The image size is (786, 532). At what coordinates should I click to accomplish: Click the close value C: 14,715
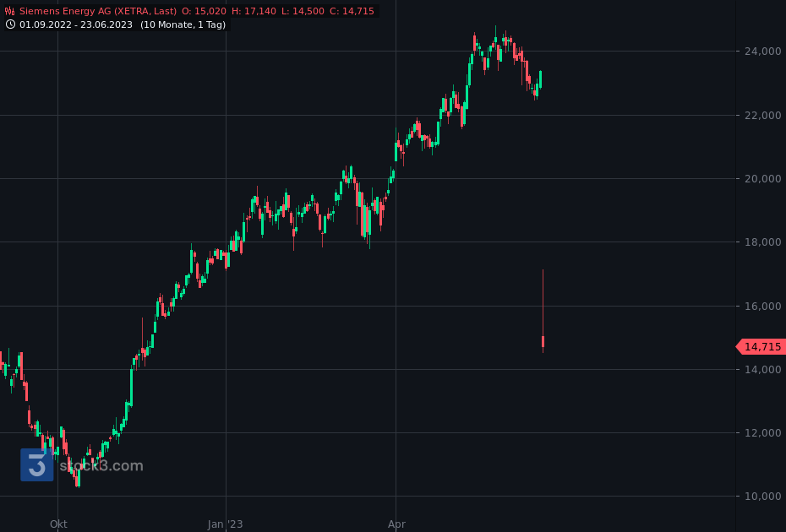point(352,11)
